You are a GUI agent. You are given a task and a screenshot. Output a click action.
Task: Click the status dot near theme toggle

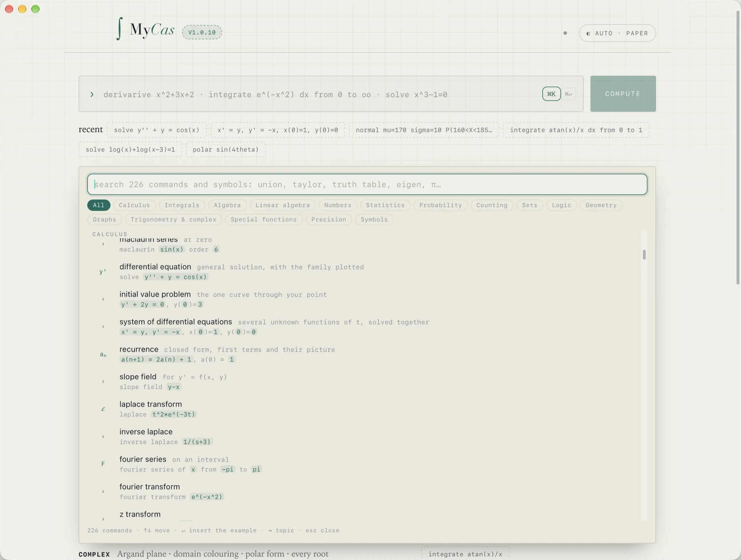click(x=565, y=33)
